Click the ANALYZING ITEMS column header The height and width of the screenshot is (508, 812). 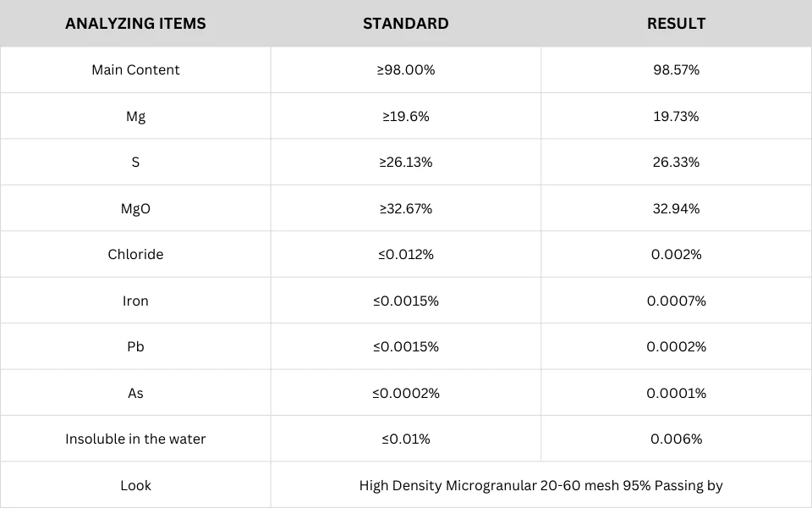[x=135, y=24]
